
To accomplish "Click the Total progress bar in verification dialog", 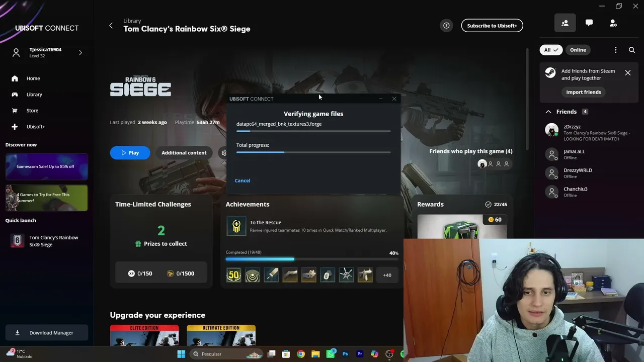I will [x=313, y=152].
